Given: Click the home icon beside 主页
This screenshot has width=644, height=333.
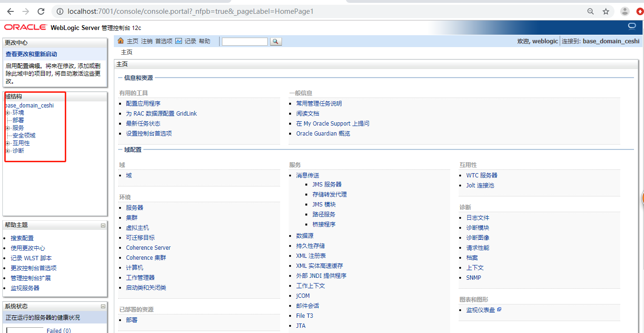Looking at the screenshot, I should (x=121, y=41).
